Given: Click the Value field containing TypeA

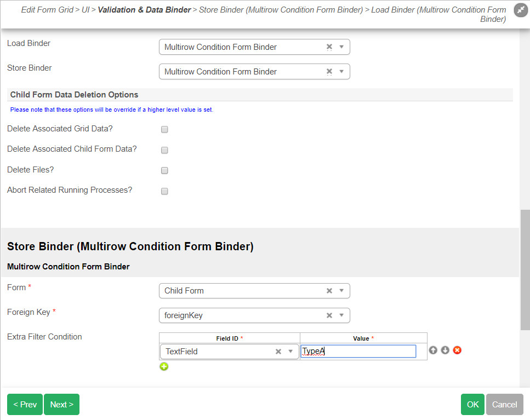Looking at the screenshot, I should tap(358, 352).
